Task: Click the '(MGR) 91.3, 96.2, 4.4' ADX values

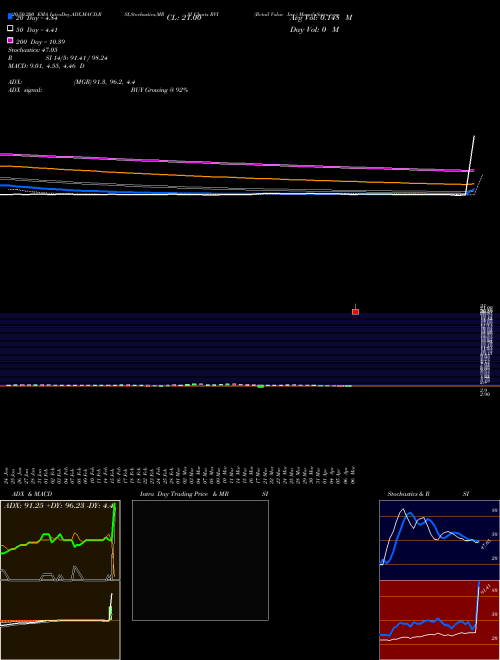Action: [x=104, y=82]
